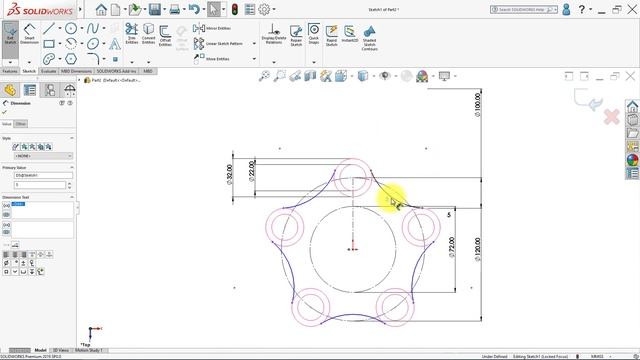640x360 pixels.
Task: Open the Options gear icon
Action: pyautogui.click(x=264, y=9)
